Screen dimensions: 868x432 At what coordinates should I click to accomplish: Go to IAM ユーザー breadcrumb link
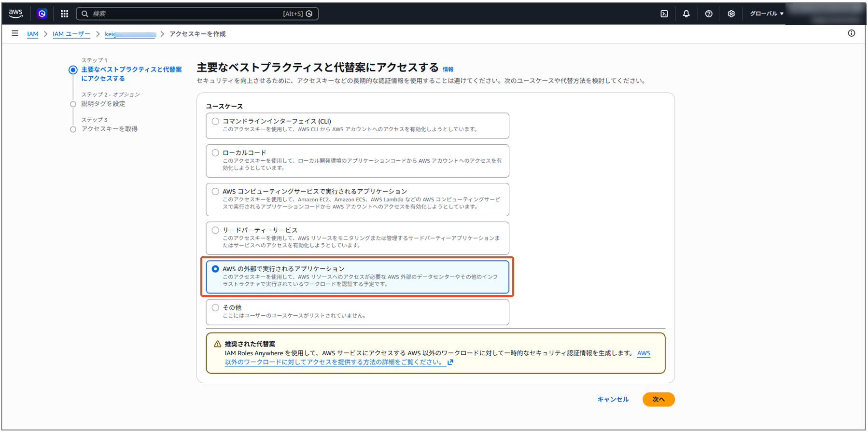pos(71,34)
